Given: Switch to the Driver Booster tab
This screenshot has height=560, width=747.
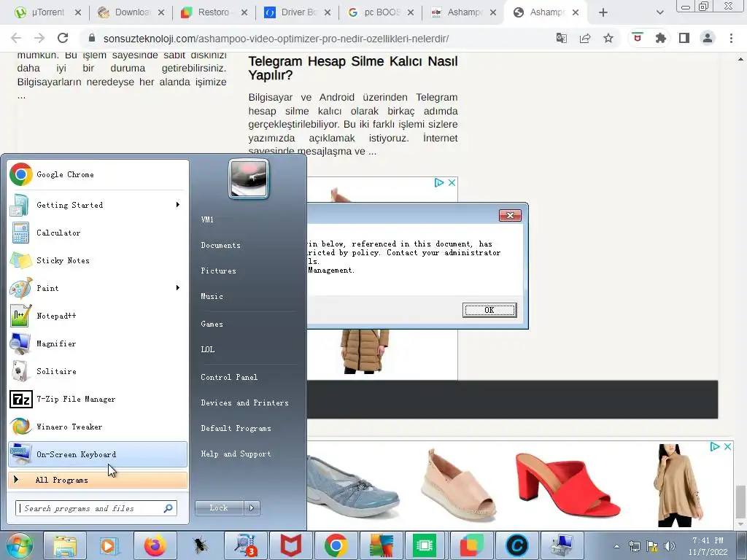Looking at the screenshot, I should (x=298, y=12).
